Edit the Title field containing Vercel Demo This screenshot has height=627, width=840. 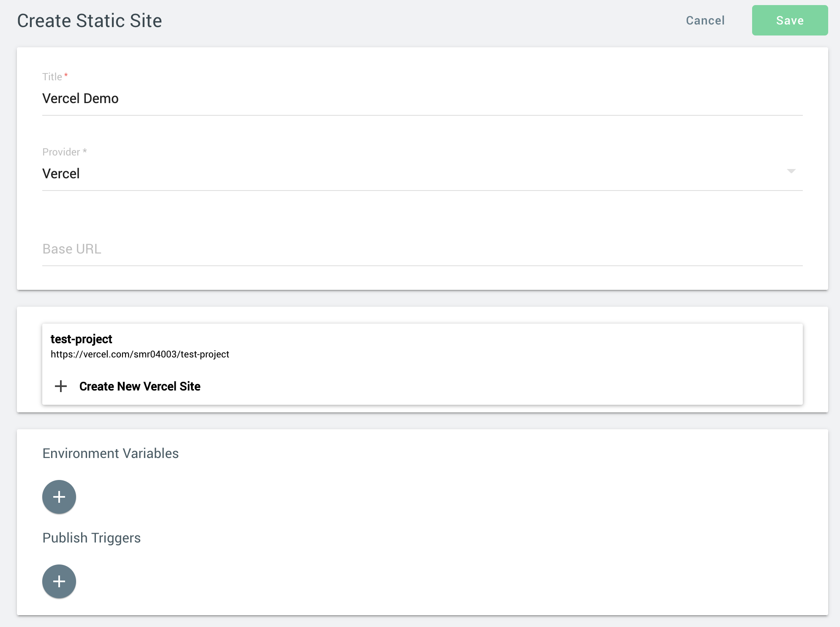[x=423, y=98]
